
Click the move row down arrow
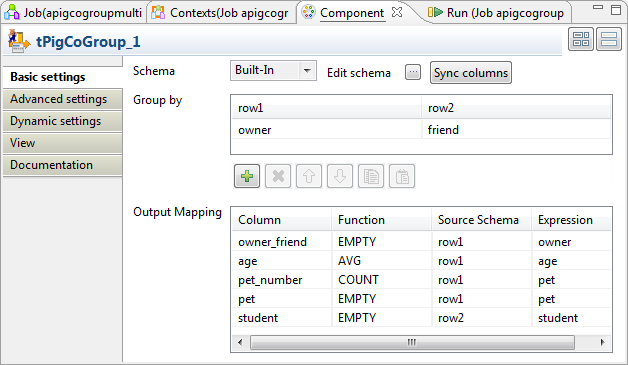click(340, 176)
